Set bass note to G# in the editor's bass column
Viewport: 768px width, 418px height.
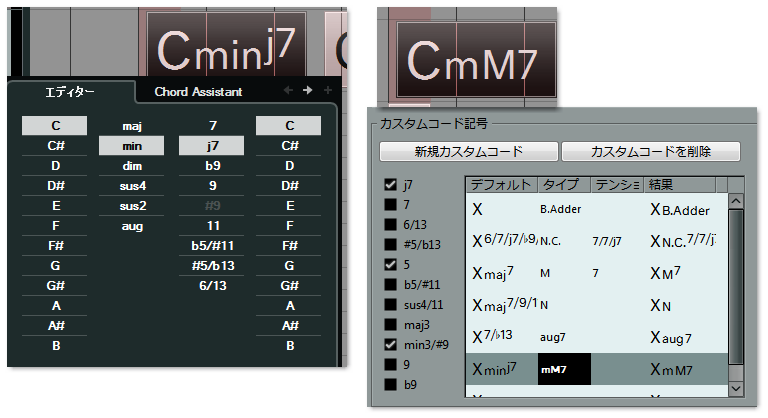288,286
